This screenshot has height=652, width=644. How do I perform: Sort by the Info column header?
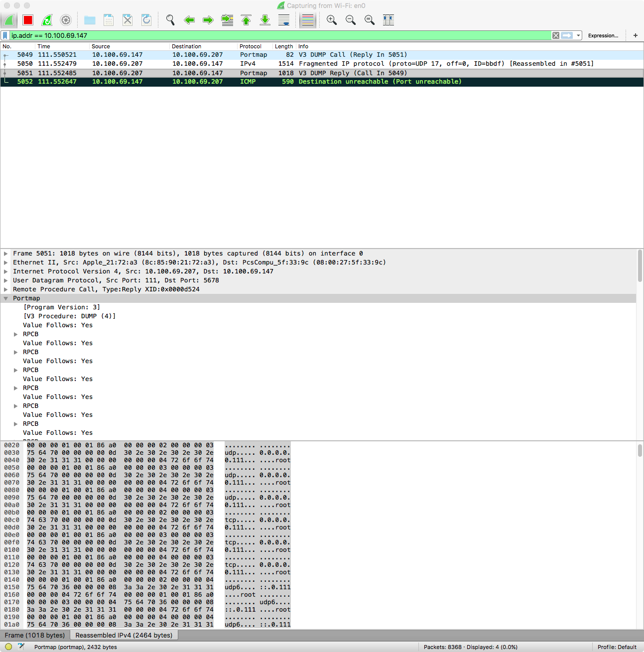470,46
